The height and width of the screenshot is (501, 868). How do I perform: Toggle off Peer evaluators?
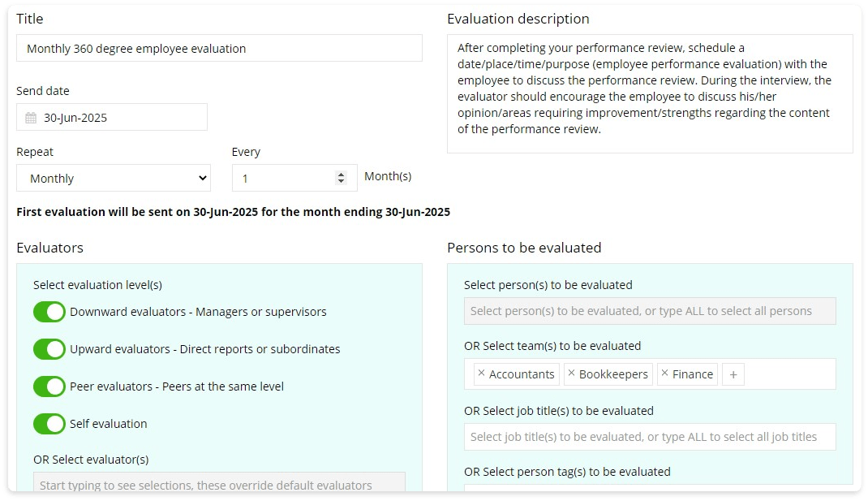[x=49, y=387]
